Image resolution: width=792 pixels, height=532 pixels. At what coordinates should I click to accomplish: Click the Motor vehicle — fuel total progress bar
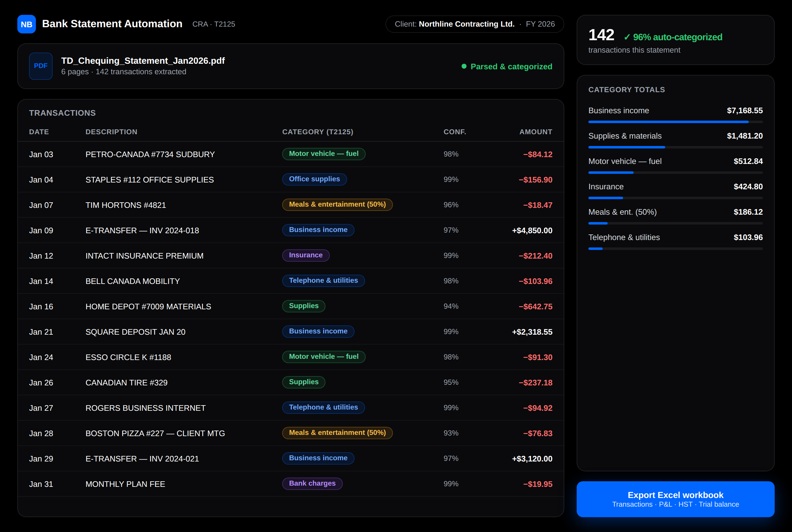click(x=675, y=173)
